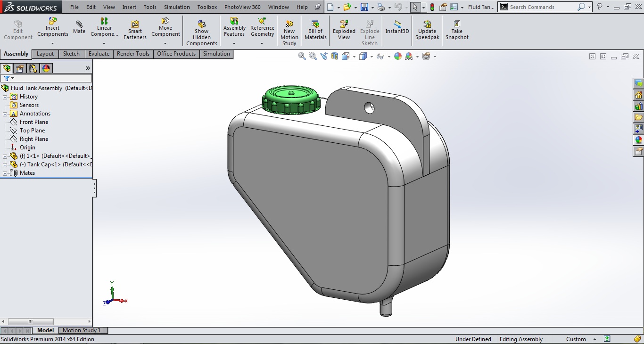Click Update Speedpak

427,31
